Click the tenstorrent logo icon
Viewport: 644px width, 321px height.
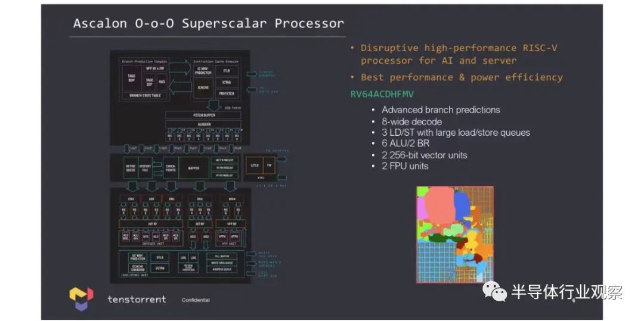pos(81,298)
